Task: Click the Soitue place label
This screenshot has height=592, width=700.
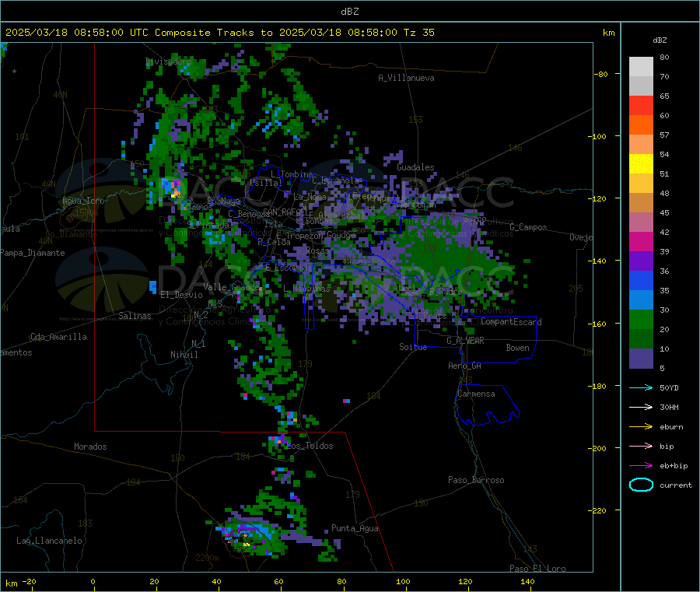Action: point(413,347)
